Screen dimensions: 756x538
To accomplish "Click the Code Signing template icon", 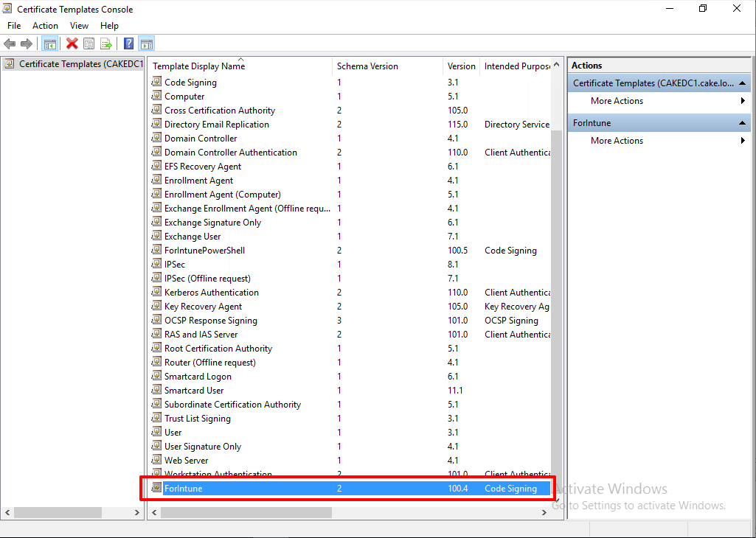I will point(156,82).
